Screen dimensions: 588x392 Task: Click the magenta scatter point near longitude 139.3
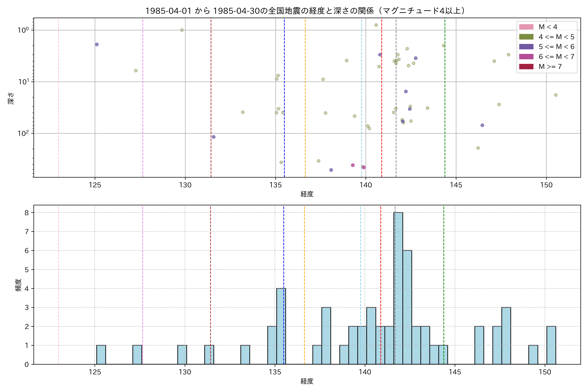tap(352, 165)
